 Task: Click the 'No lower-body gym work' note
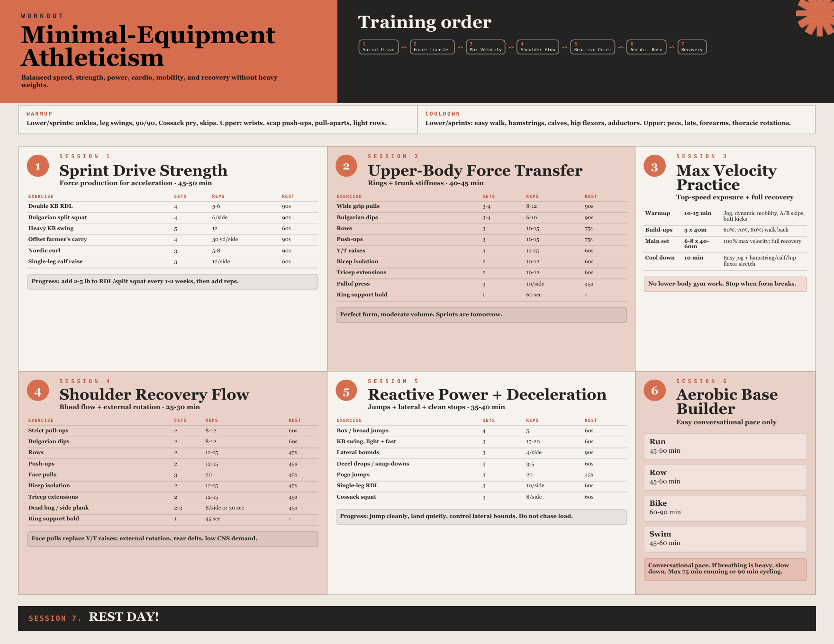point(725,284)
